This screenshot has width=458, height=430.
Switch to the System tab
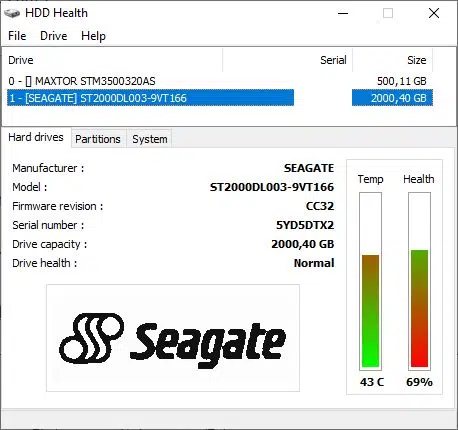click(150, 139)
